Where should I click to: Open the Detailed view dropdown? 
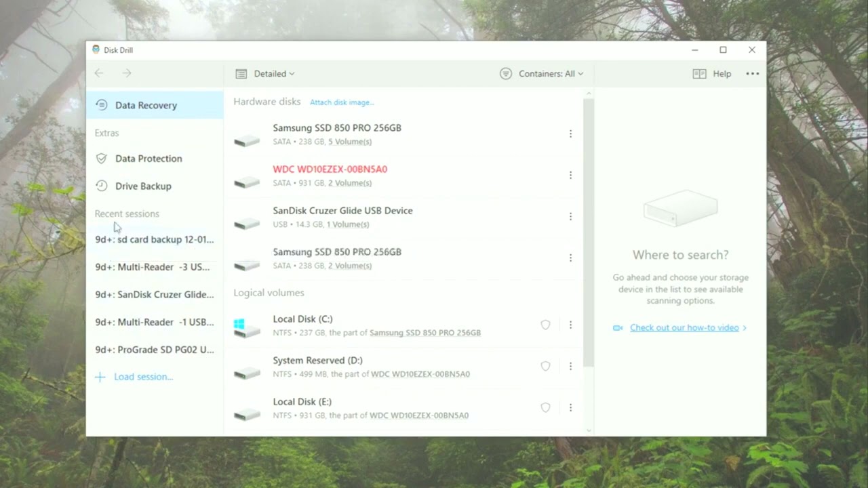(x=265, y=74)
